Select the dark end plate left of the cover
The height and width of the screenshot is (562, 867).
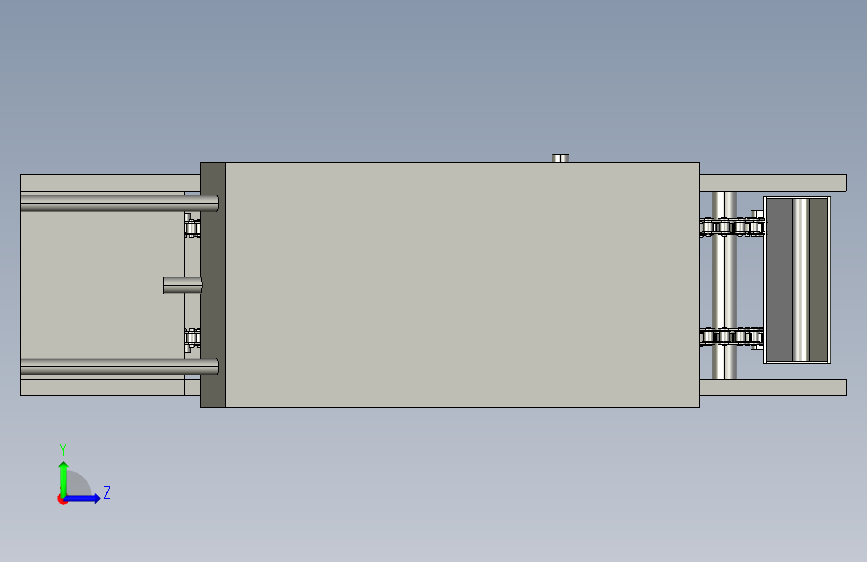213,285
